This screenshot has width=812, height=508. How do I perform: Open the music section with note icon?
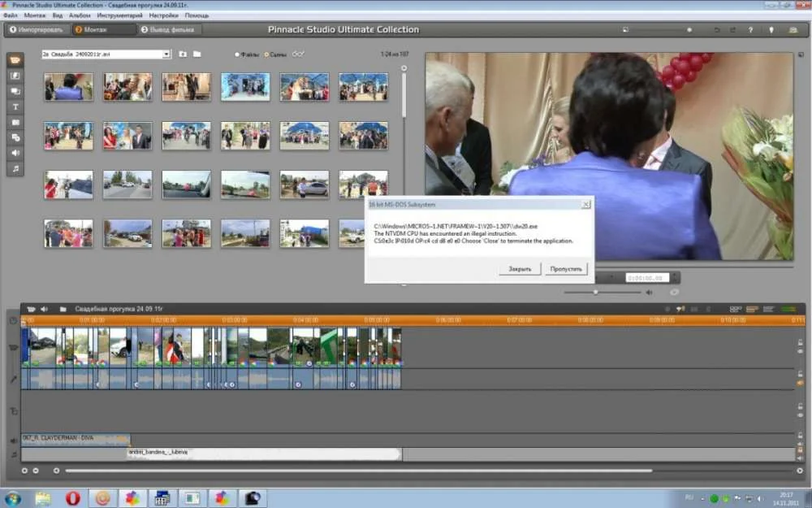[15, 168]
